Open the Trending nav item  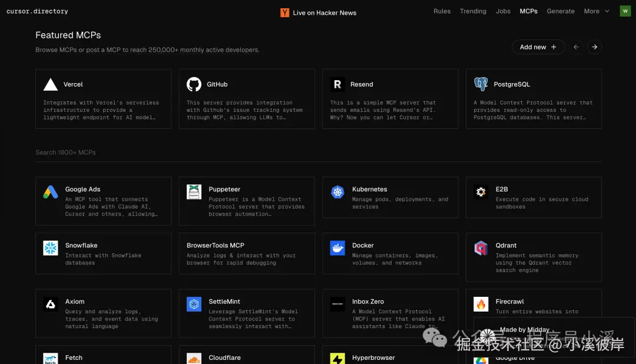click(473, 11)
